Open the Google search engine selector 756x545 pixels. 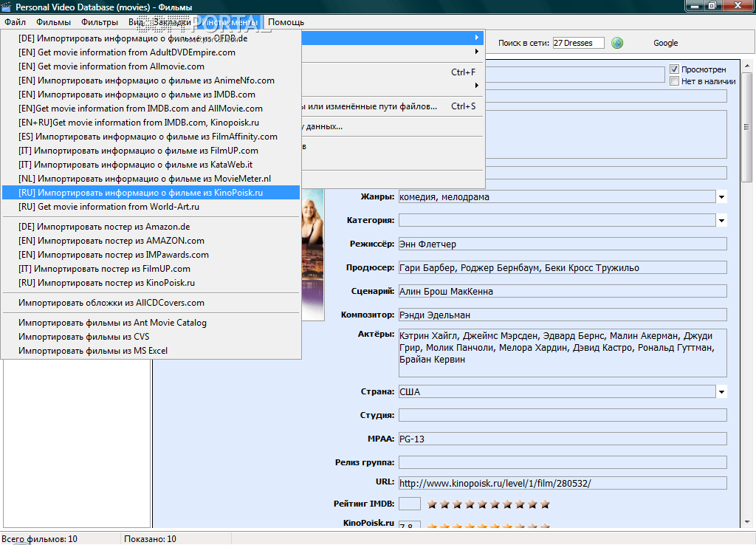point(665,43)
